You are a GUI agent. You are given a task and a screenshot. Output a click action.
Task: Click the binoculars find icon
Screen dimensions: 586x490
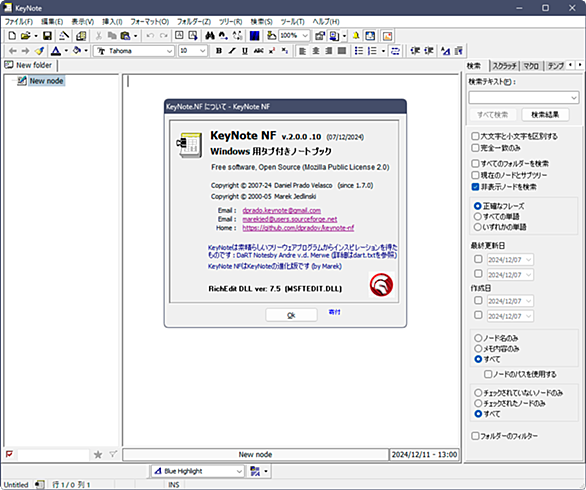(x=210, y=36)
